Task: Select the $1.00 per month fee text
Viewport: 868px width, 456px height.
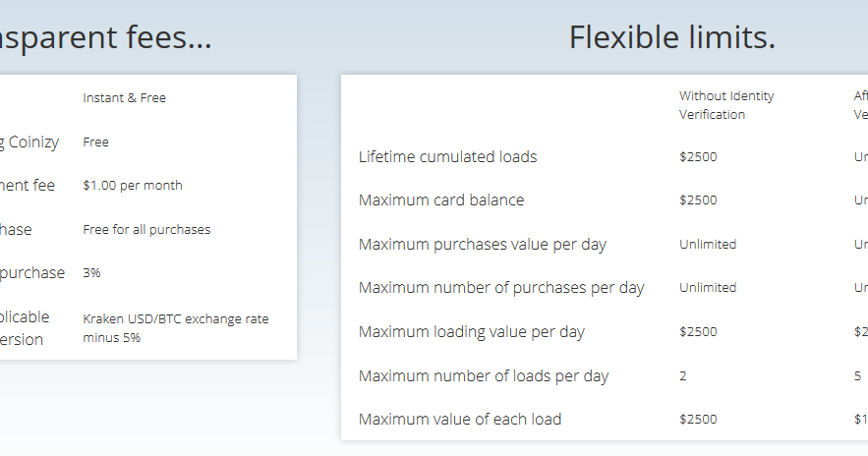Action: click(x=133, y=186)
